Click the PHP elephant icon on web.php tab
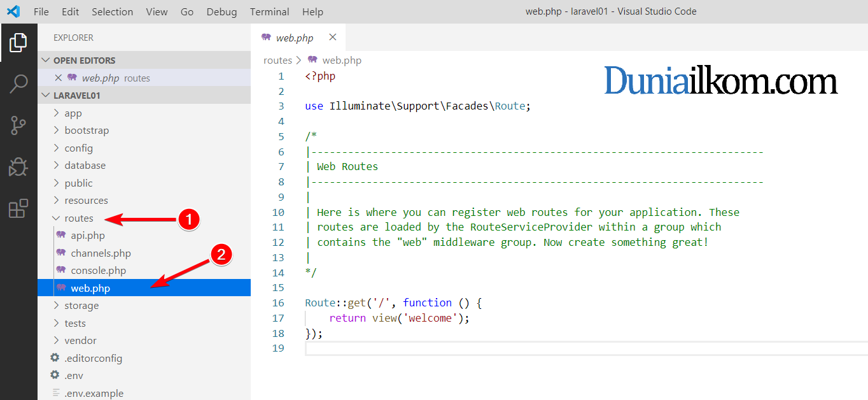Image resolution: width=868 pixels, height=400 pixels. coord(266,38)
